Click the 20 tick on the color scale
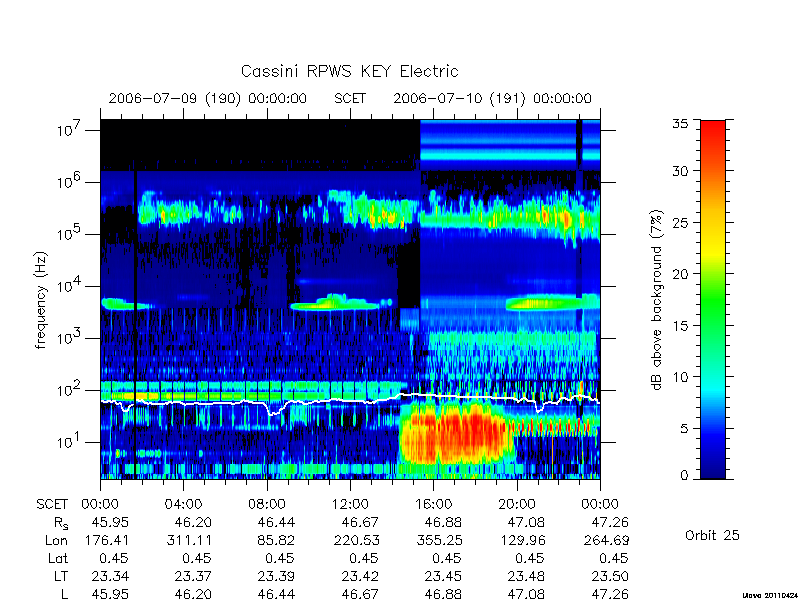This screenshot has height=600, width=800. [x=680, y=274]
